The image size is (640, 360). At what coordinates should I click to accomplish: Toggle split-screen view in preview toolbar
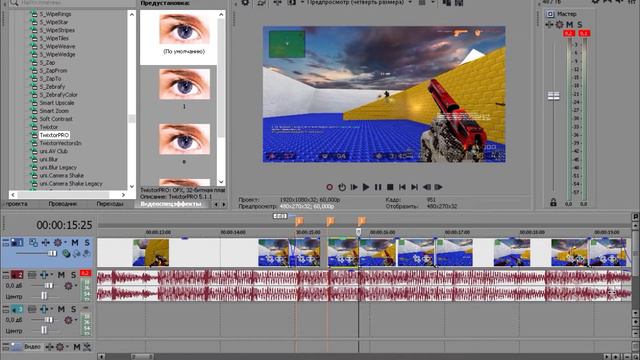pos(292,2)
